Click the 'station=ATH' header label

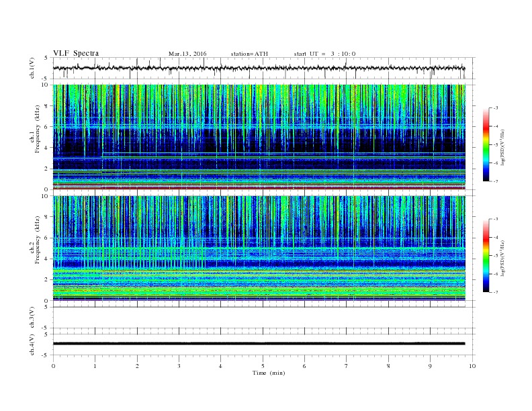point(249,54)
